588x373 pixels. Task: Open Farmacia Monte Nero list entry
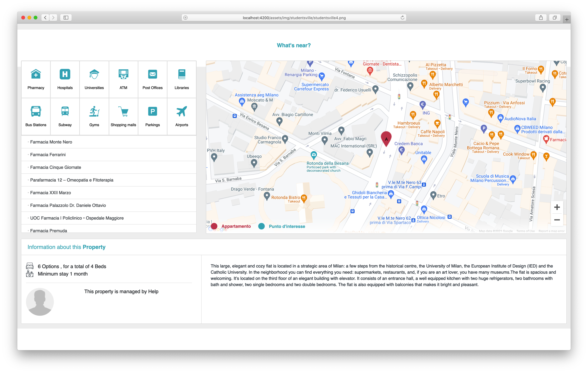[x=109, y=142]
